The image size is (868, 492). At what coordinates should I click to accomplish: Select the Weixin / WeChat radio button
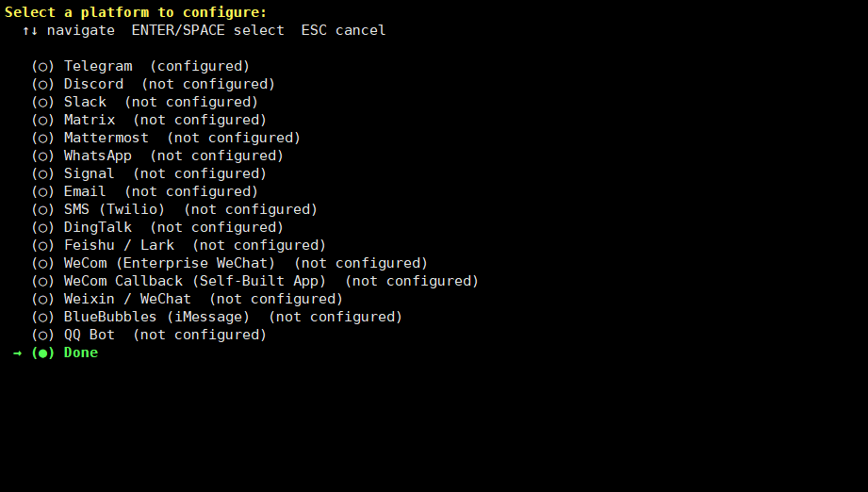(43, 299)
